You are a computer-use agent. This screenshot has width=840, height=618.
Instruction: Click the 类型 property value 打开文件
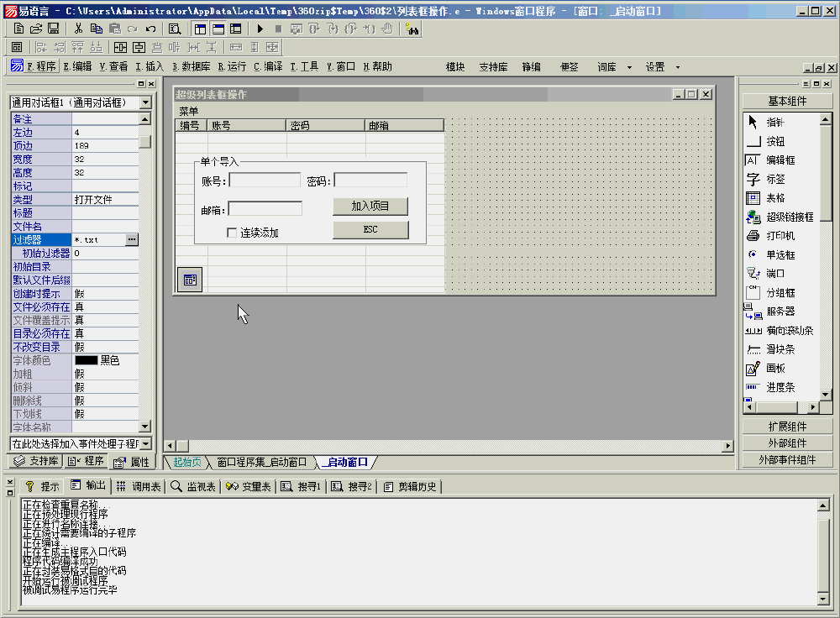105,199
